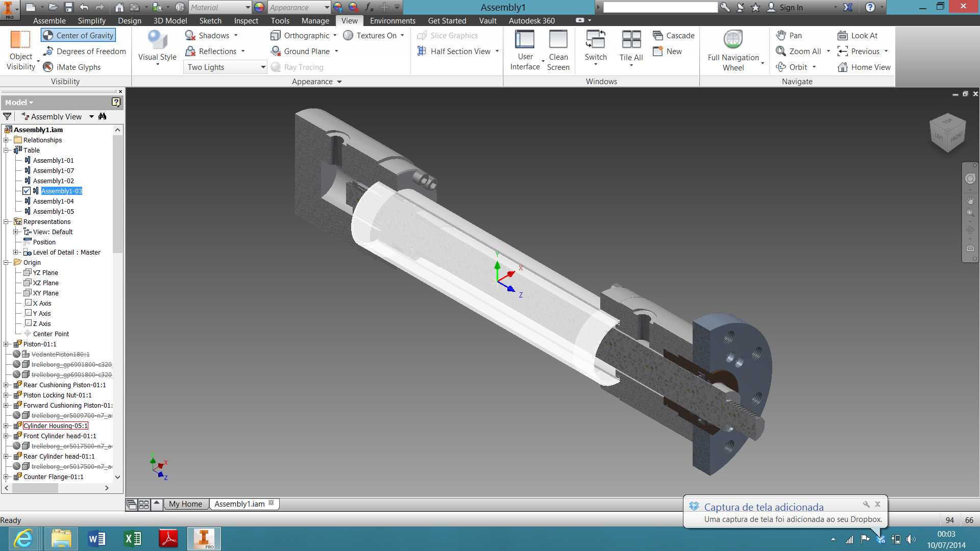The width and height of the screenshot is (980, 551).
Task: Collapse the Table node in browser
Action: pyautogui.click(x=6, y=150)
